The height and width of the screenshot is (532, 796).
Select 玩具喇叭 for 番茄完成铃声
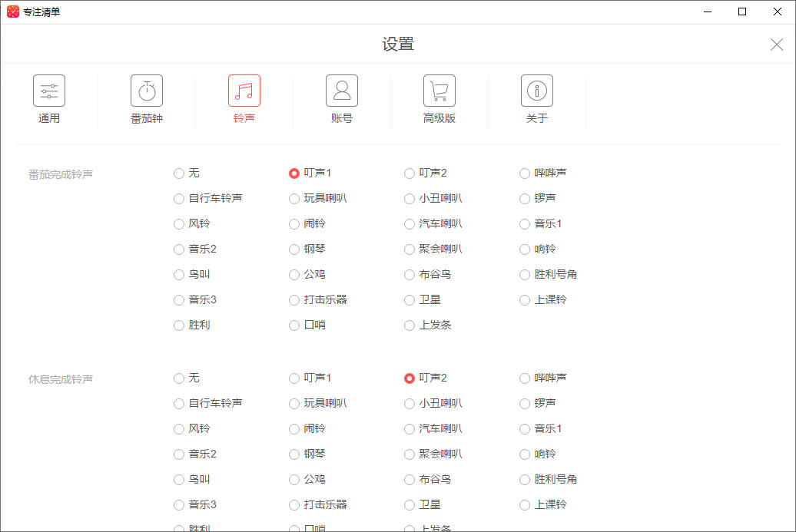294,199
